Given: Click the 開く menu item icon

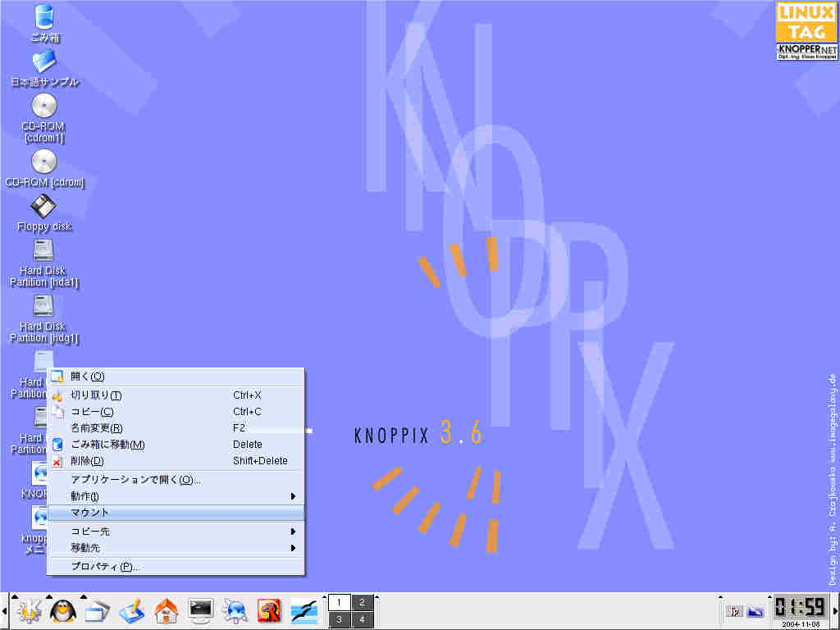Looking at the screenshot, I should (57, 377).
